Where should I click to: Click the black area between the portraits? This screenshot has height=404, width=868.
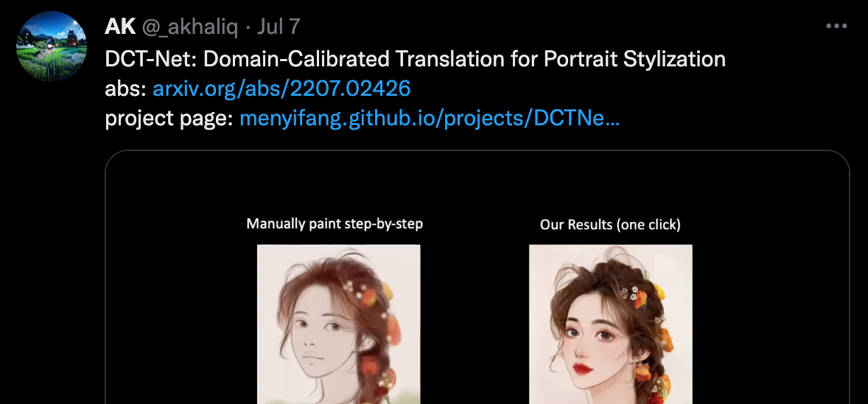(475, 324)
